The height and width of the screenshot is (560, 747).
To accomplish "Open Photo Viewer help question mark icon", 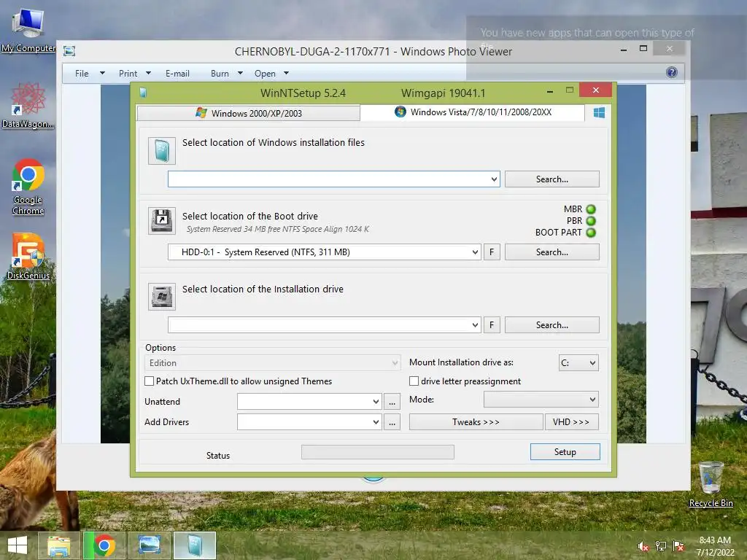I will pos(671,72).
